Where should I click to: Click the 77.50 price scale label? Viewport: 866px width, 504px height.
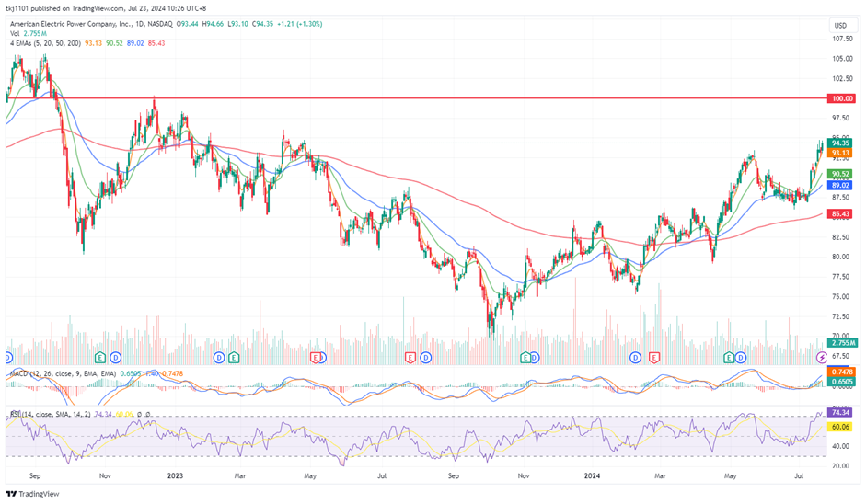842,277
